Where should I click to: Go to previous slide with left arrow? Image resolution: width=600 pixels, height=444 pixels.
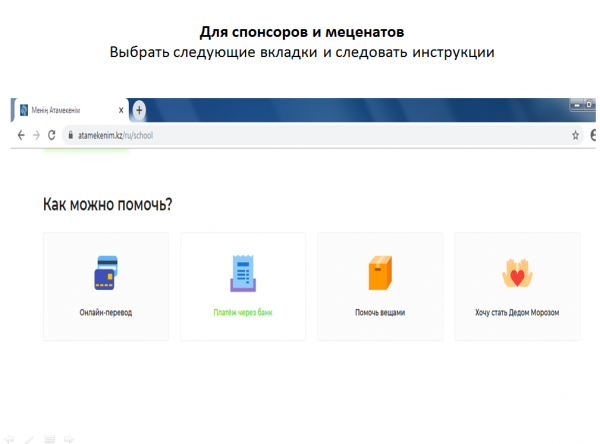[9, 438]
